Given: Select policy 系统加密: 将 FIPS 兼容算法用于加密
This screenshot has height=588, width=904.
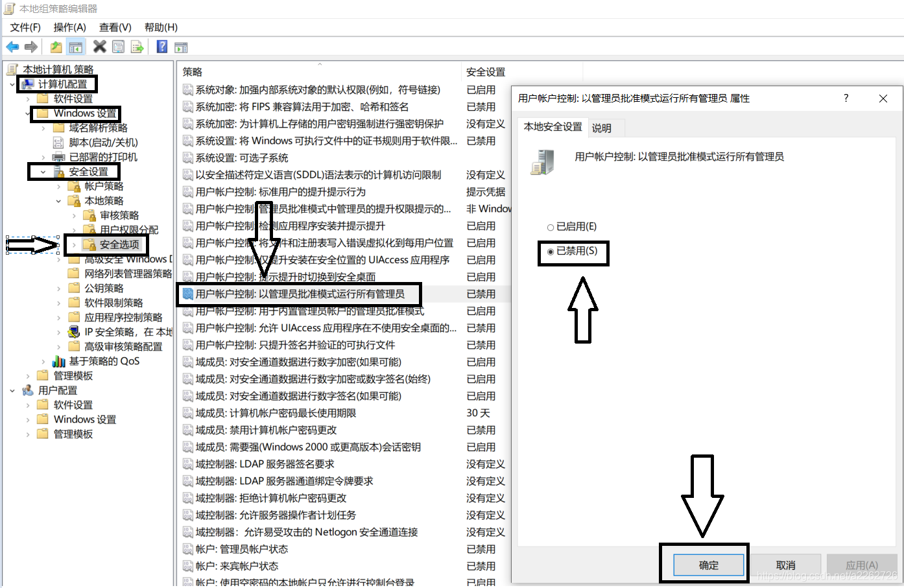Looking at the screenshot, I should click(302, 107).
